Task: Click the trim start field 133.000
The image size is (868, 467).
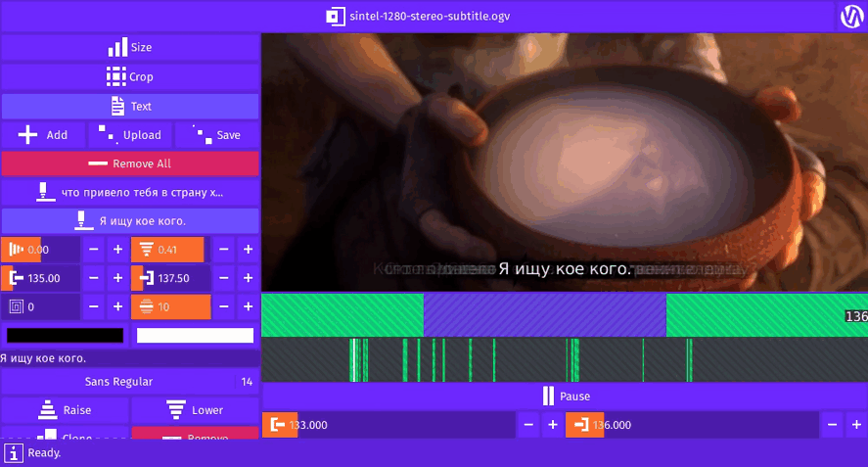Action: 388,425
